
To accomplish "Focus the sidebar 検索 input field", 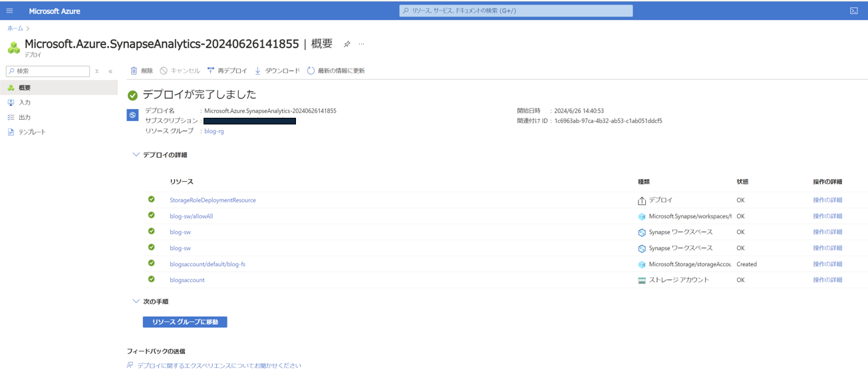I will (48, 71).
